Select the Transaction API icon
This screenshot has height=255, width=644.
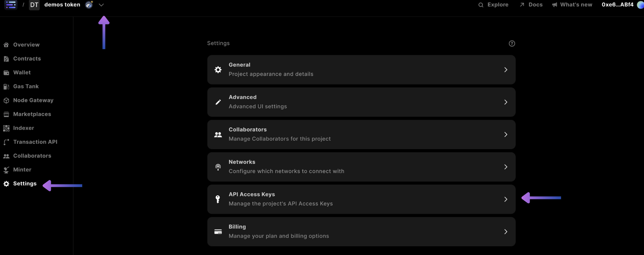click(x=6, y=142)
